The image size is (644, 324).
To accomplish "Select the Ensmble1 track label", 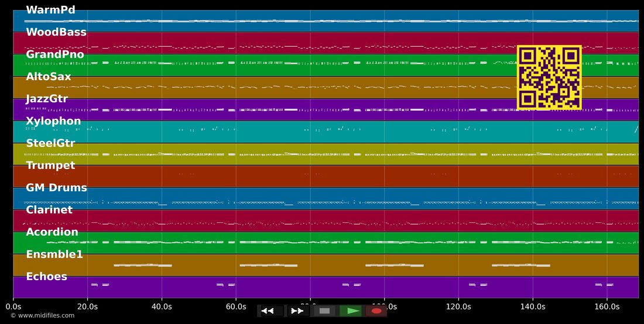I will point(54,254).
